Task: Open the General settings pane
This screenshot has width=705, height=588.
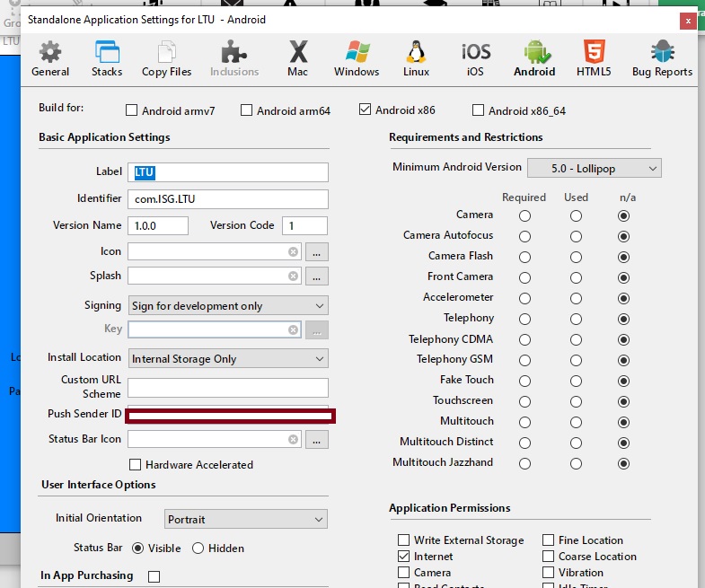Action: click(x=50, y=59)
